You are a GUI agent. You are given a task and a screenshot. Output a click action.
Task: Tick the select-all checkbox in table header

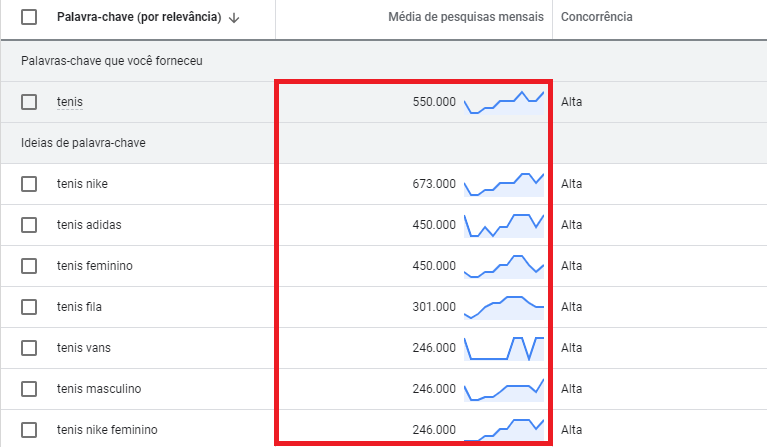click(x=29, y=17)
